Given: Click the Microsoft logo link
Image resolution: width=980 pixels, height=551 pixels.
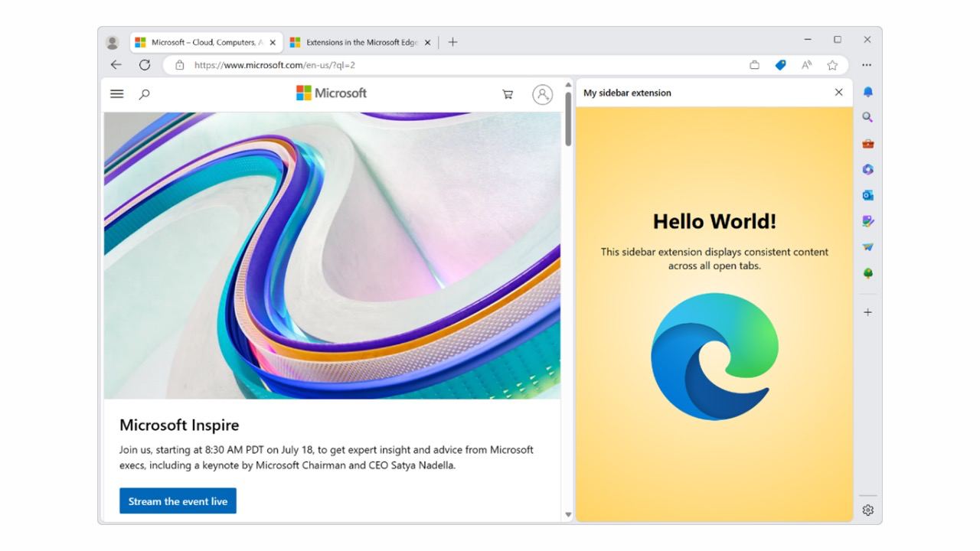Looking at the screenshot, I should pyautogui.click(x=332, y=93).
